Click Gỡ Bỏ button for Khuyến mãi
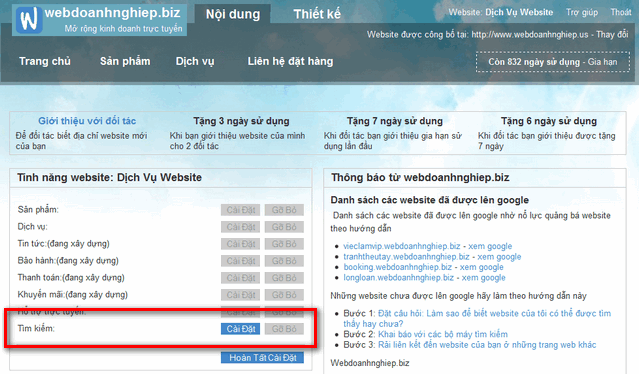Screen dimensions: 639x374 284,295
